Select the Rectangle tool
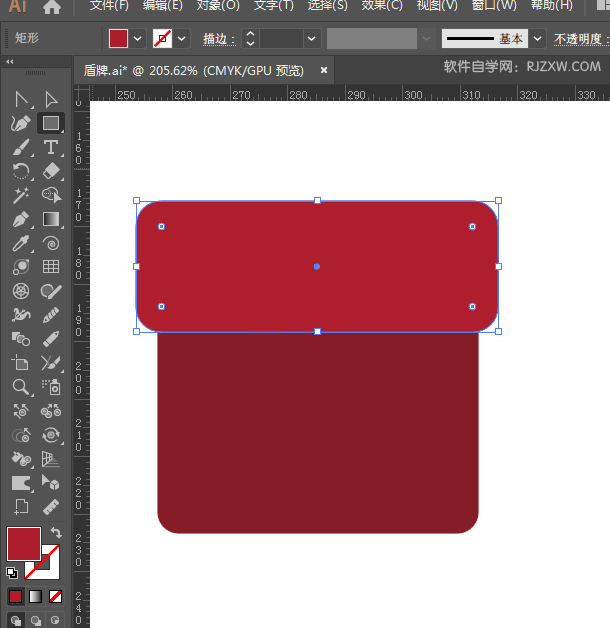Image resolution: width=610 pixels, height=628 pixels. click(51, 123)
